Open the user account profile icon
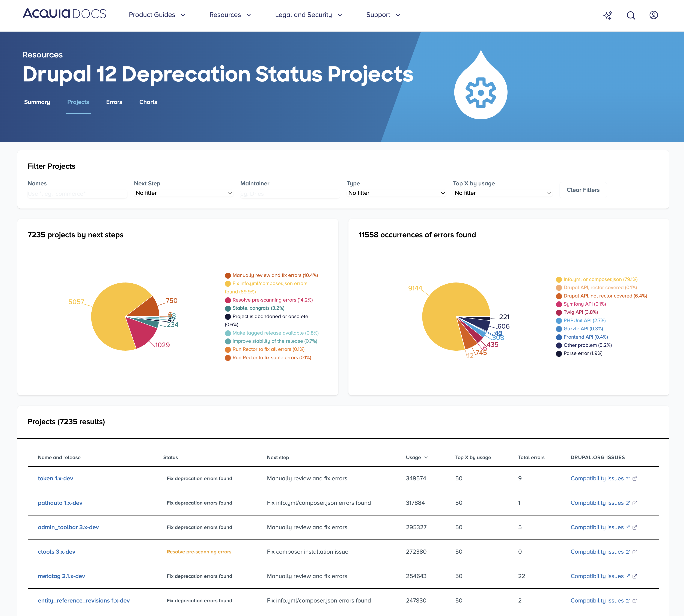 coord(654,15)
